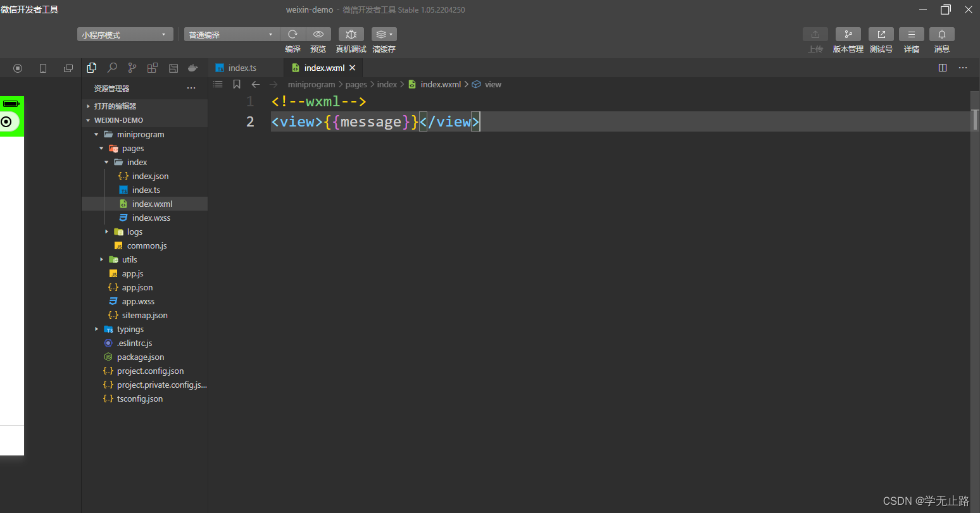980x513 pixels.
Task: Expand the 打开的编辑器 section
Action: click(x=144, y=106)
